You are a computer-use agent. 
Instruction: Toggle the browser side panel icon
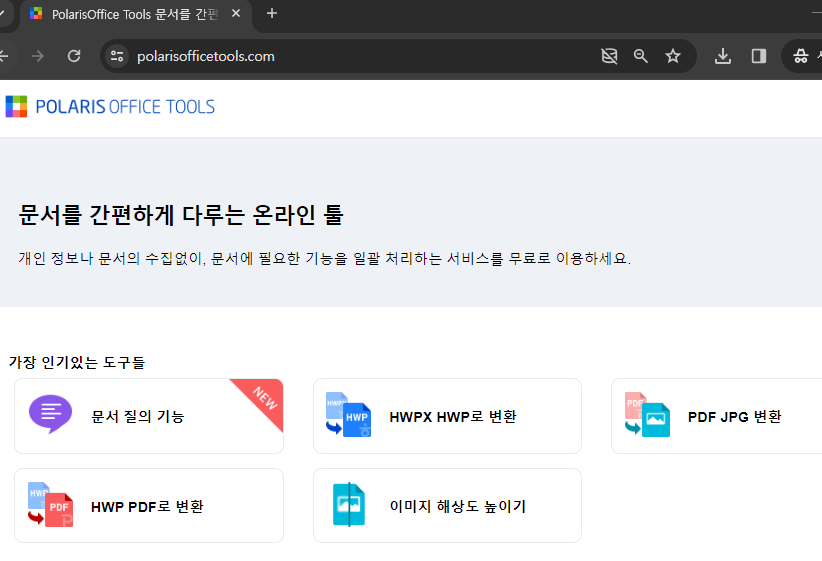click(759, 56)
